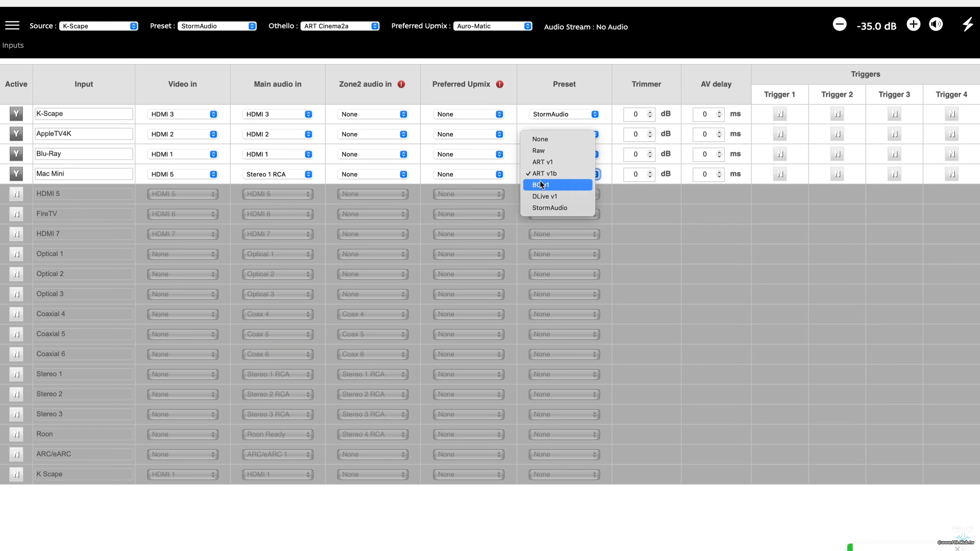Click Preferred Upmix column warning icon
This screenshot has height=551, width=980.
pyautogui.click(x=500, y=84)
